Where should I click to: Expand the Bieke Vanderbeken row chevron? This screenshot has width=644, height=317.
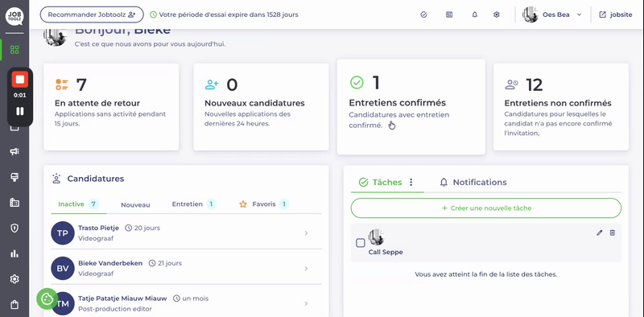[x=306, y=269]
